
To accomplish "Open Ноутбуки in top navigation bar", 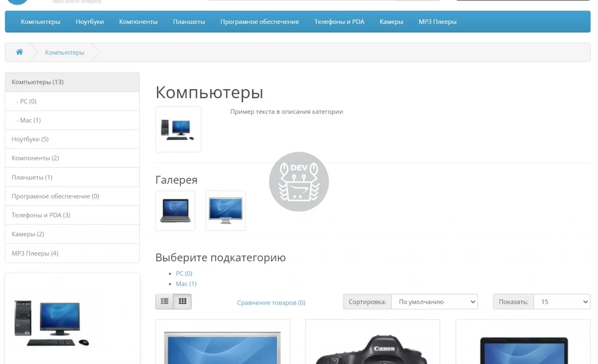I will [x=90, y=21].
